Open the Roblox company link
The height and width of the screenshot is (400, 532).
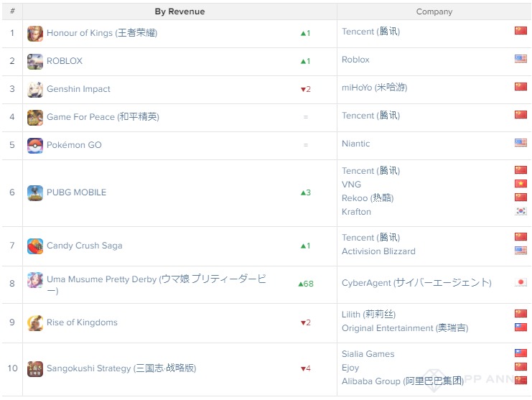tap(355, 60)
